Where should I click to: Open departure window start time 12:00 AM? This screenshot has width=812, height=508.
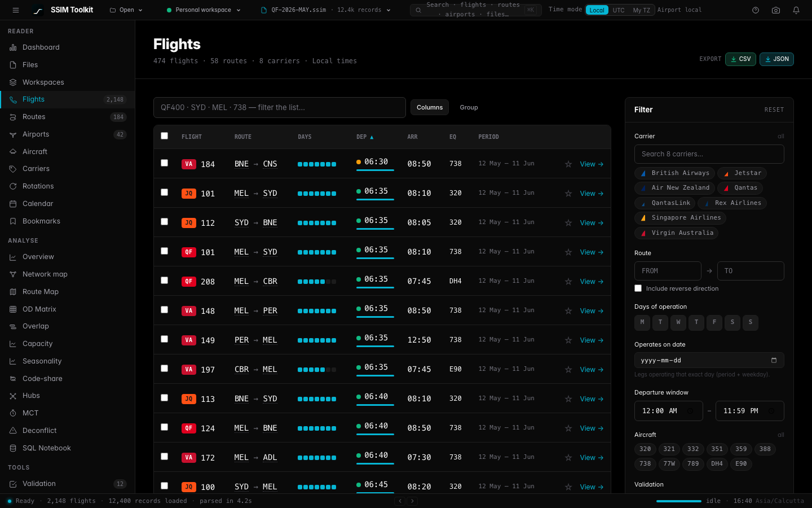click(x=668, y=411)
